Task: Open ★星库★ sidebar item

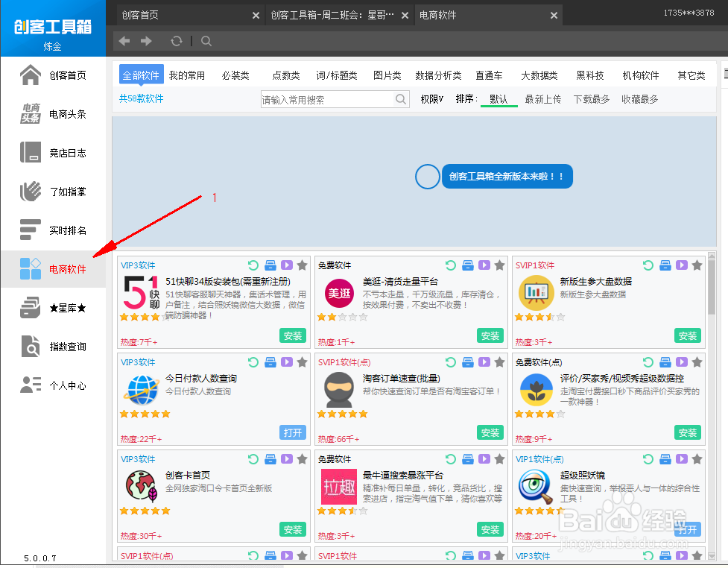Action: (53, 308)
